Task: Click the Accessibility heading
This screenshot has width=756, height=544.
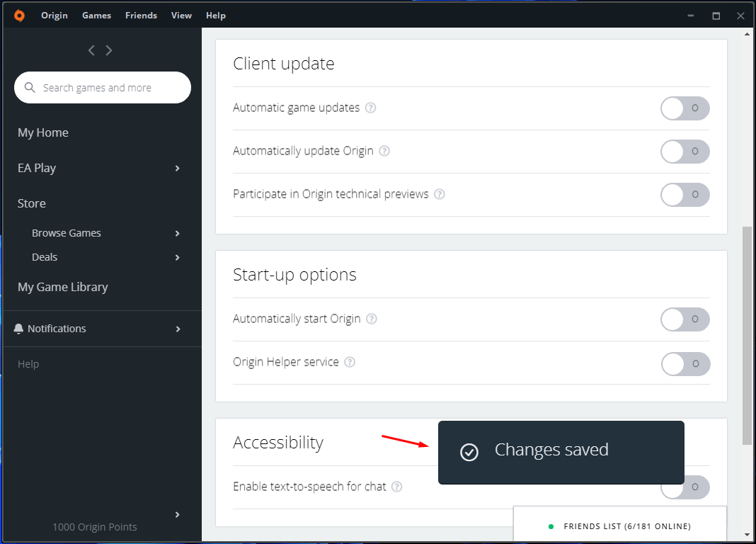Action: click(x=278, y=442)
